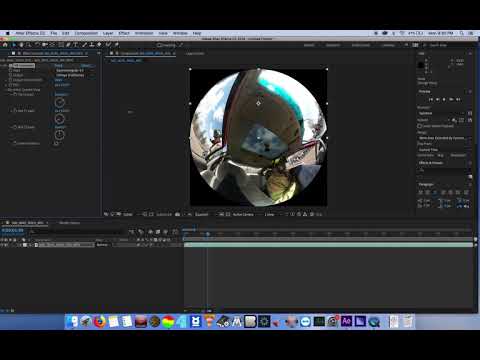The image size is (480, 360).
Task: Open Finder from the Dock
Action: [72, 322]
